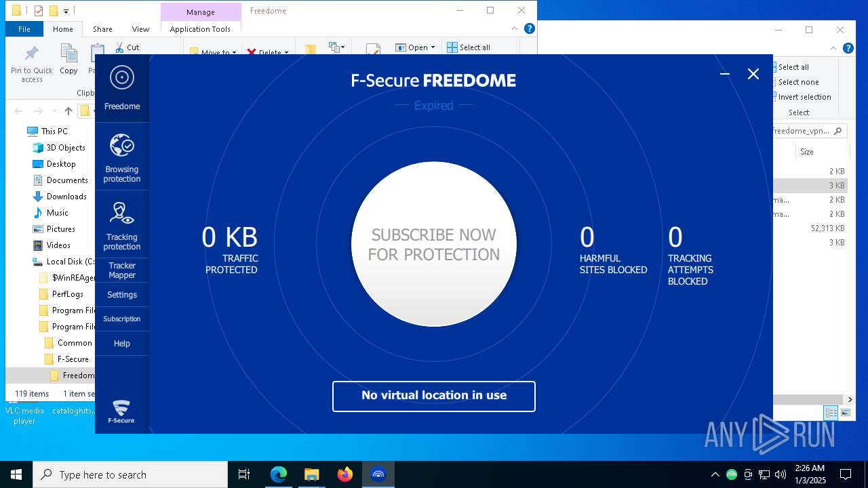Open Task View on taskbar
Screen dimensions: 868x488
[x=244, y=474]
